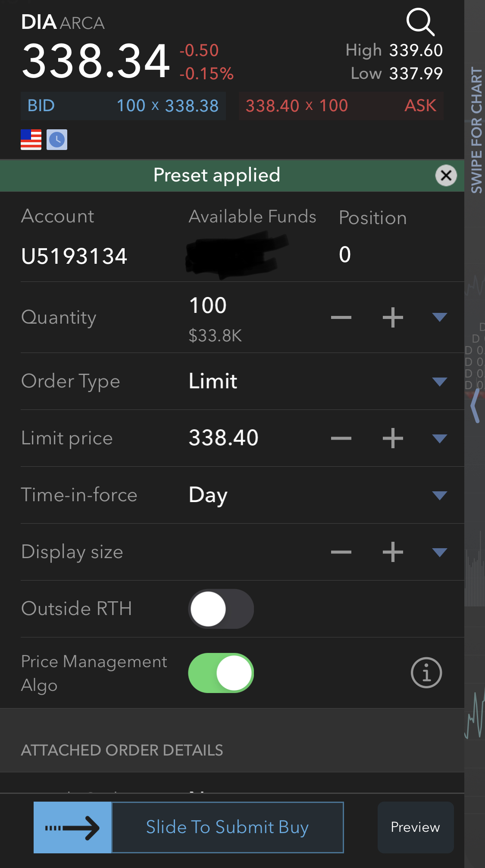Dismiss the Preset applied banner
This screenshot has width=485, height=868.
[x=446, y=175]
